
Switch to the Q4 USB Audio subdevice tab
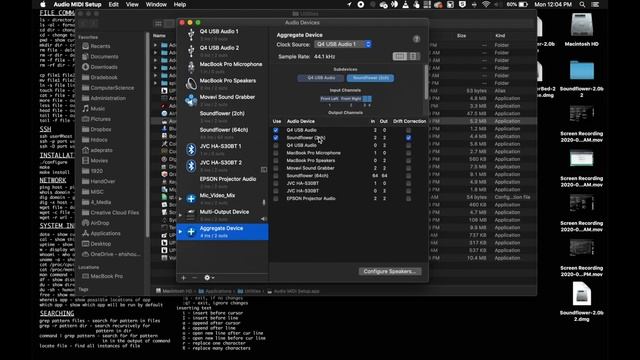click(x=321, y=78)
